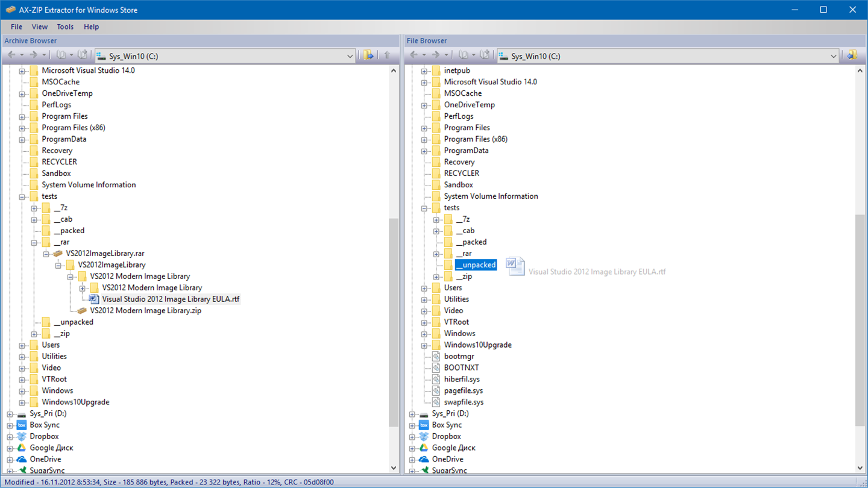Select VS2012 Modern Image Library.zip entry

point(145,311)
